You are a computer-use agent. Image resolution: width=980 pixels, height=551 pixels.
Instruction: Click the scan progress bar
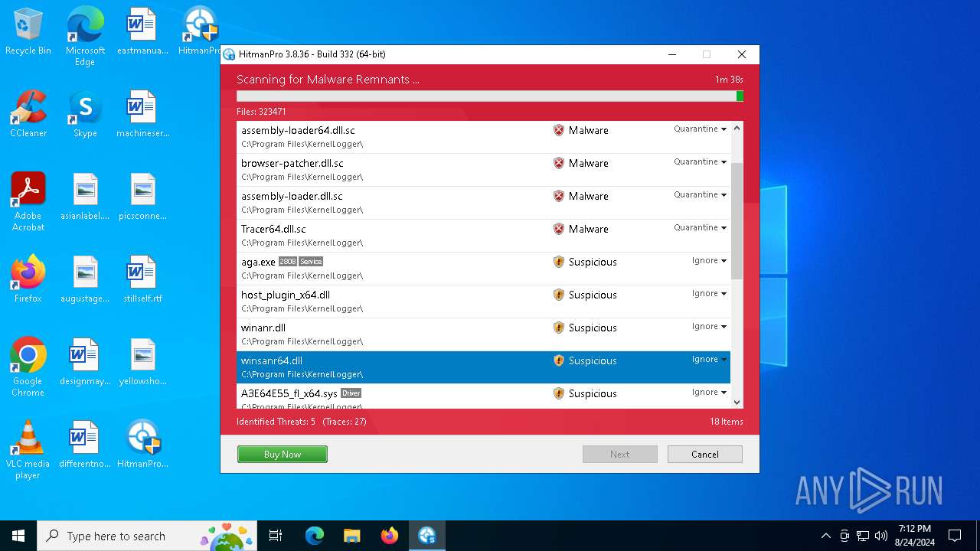pos(490,96)
